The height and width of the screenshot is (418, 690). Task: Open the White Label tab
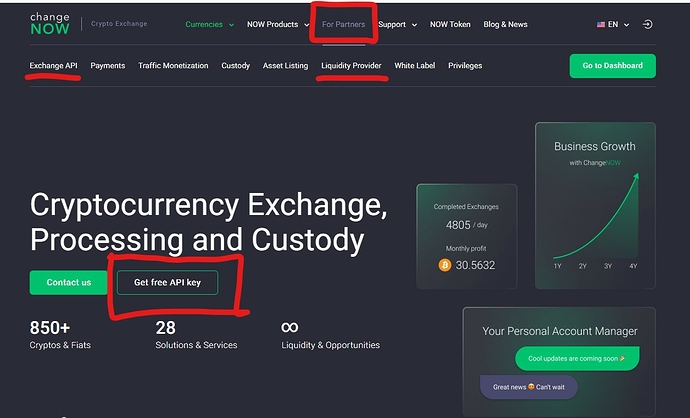415,66
